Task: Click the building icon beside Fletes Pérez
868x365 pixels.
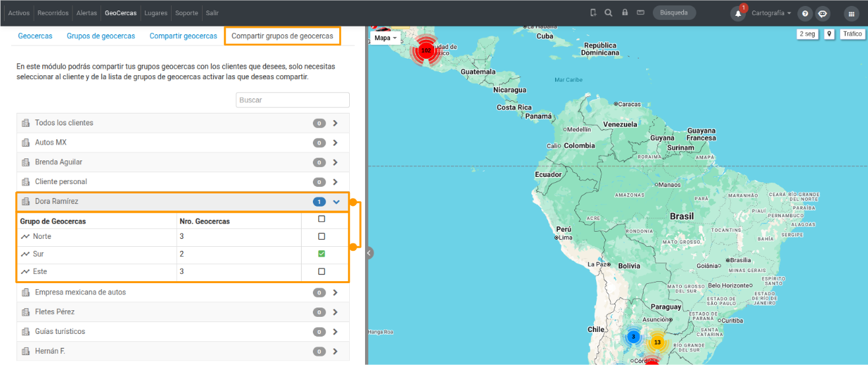Action: tap(26, 312)
